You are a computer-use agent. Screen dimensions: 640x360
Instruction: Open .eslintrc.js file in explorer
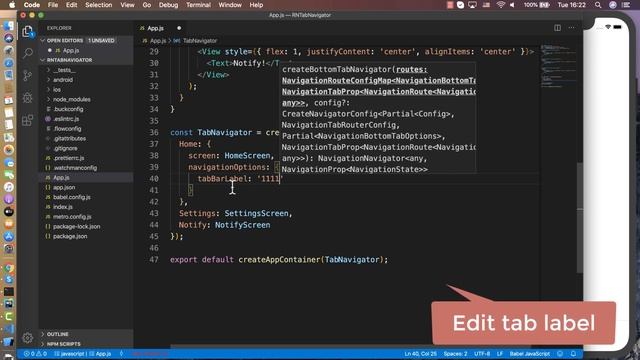(66, 119)
